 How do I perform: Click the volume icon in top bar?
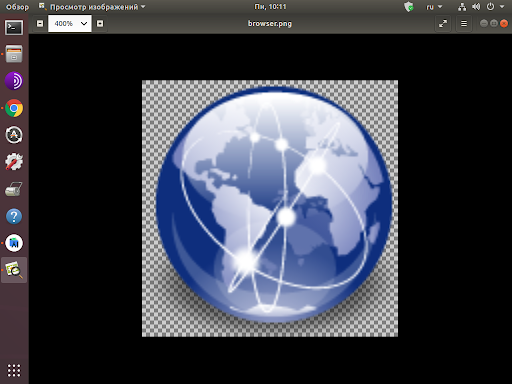click(x=476, y=7)
